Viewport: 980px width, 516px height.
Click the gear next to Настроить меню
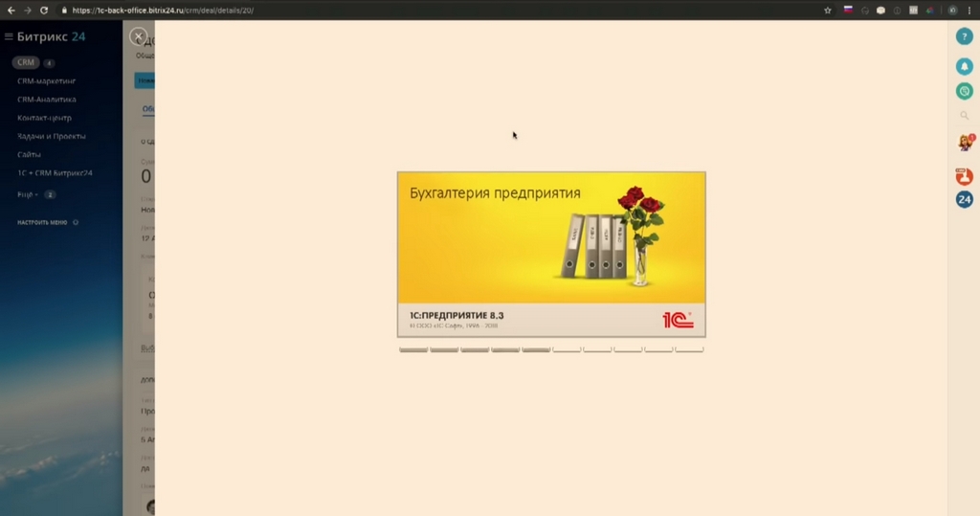pyautogui.click(x=76, y=222)
